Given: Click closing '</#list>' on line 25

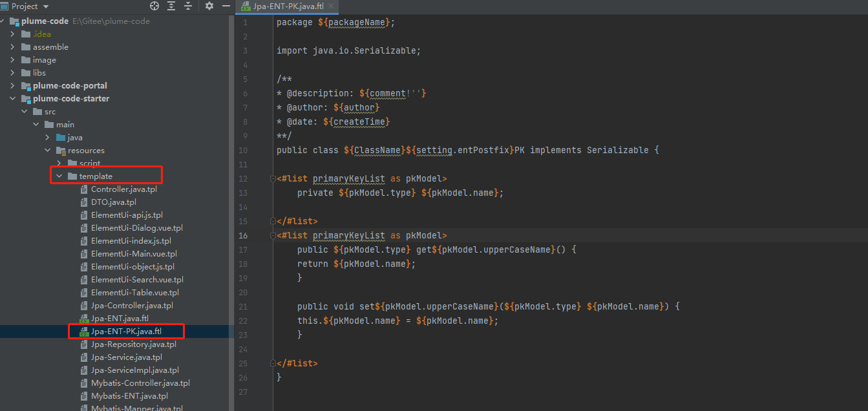Looking at the screenshot, I should point(297,364).
